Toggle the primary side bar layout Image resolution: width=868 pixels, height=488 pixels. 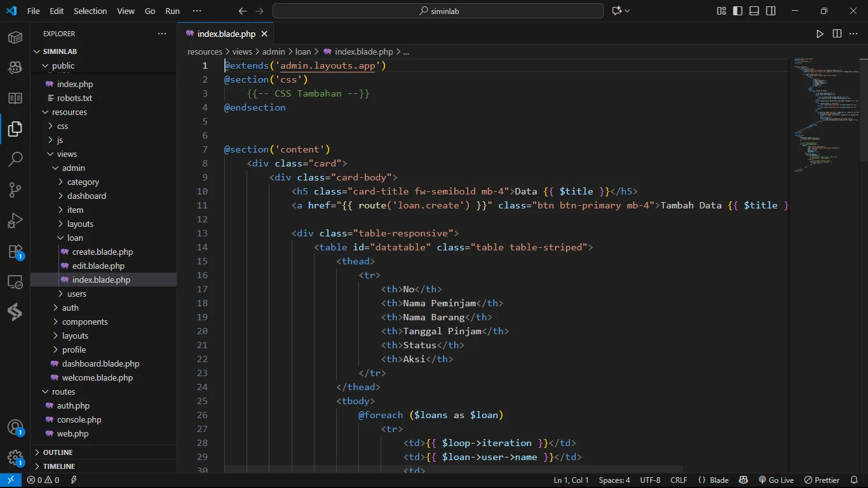tap(738, 11)
